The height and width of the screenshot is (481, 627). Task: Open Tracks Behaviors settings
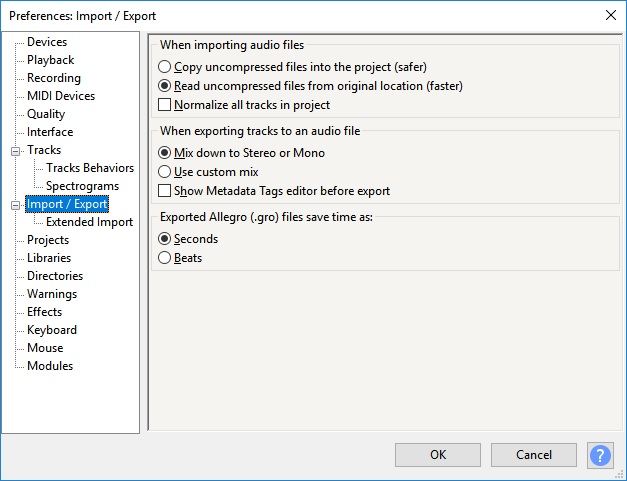point(90,168)
